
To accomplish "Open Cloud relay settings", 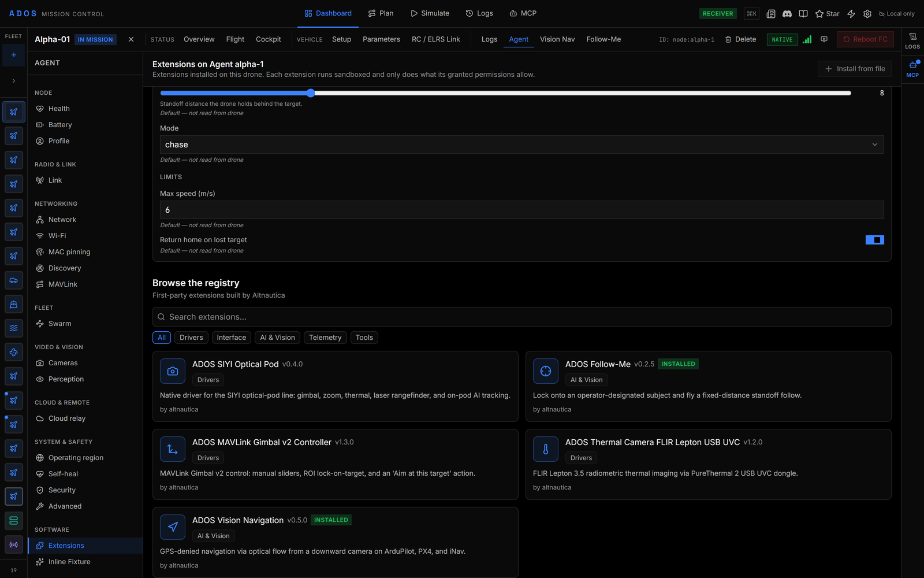I will [85, 418].
